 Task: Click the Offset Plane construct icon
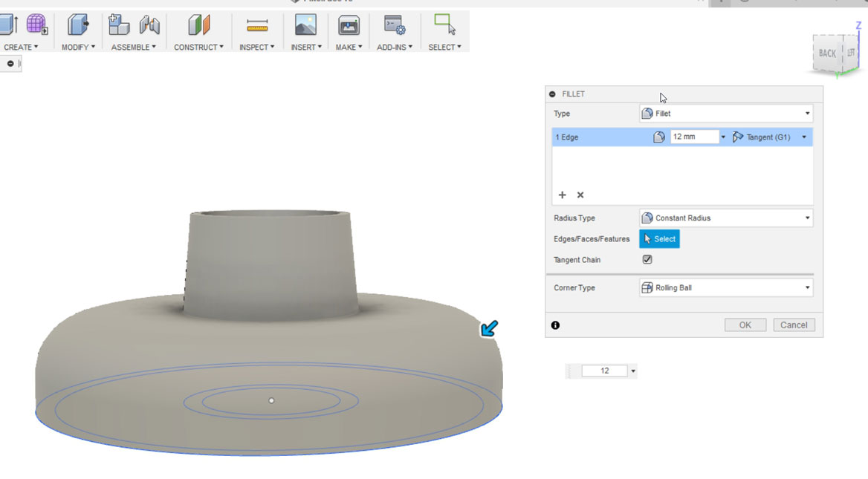198,25
